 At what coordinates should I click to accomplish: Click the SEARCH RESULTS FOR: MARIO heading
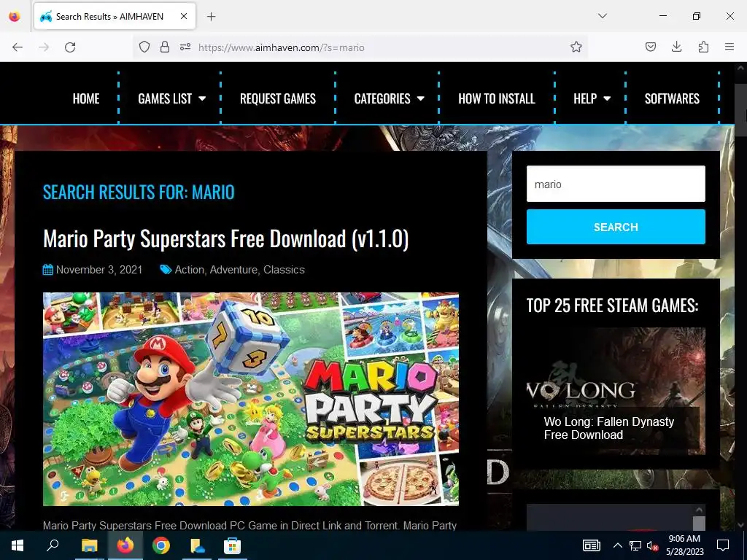[139, 192]
